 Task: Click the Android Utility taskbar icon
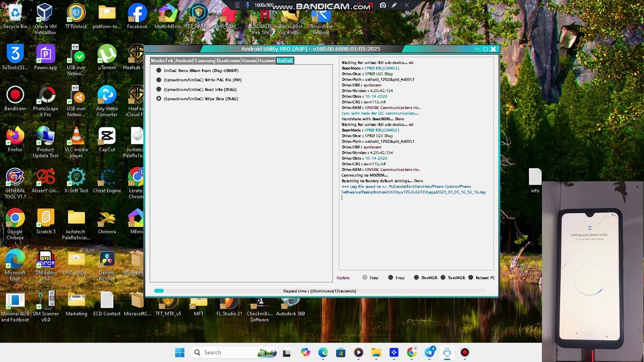pyautogui.click(x=447, y=352)
